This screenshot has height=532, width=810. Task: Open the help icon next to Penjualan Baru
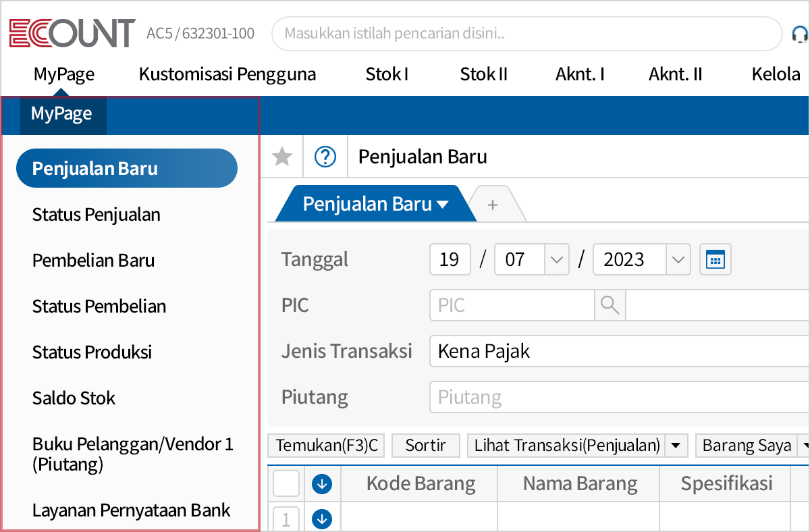(x=325, y=156)
